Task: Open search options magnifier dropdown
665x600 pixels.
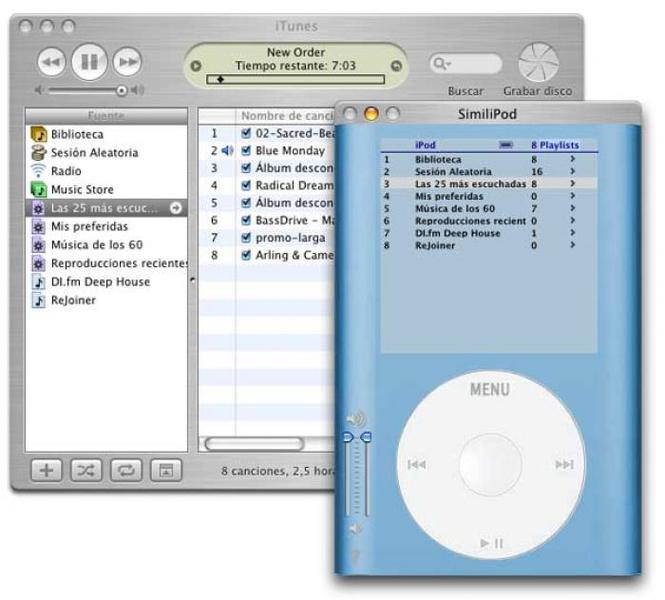Action: (441, 64)
